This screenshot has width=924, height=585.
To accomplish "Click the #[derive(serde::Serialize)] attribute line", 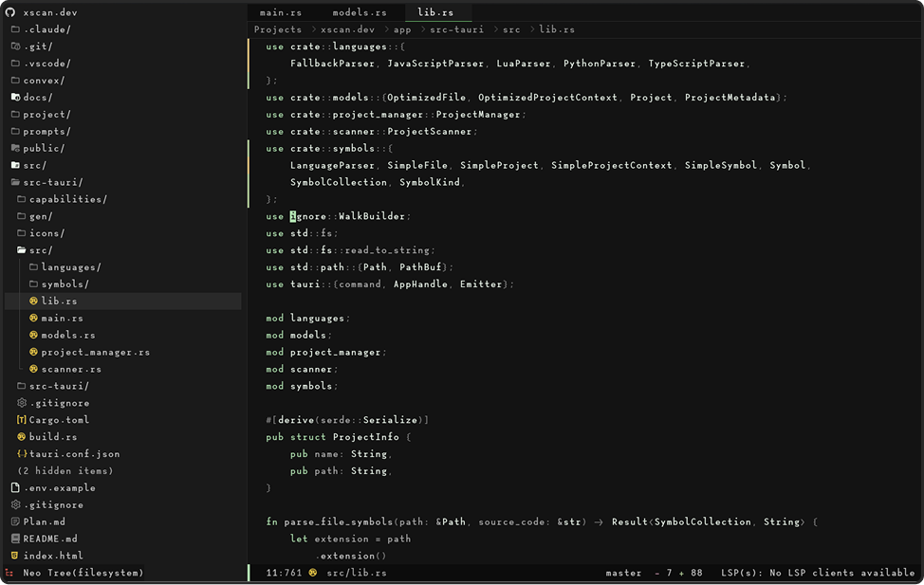I will (347, 420).
